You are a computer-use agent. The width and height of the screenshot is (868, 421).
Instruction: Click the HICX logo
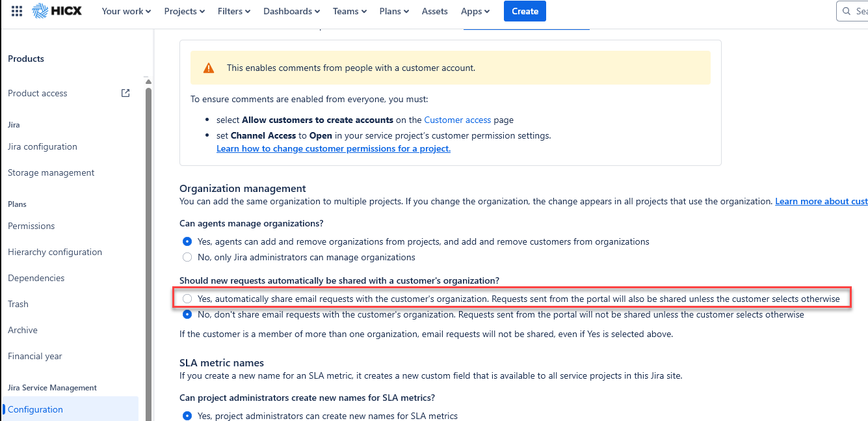click(57, 11)
